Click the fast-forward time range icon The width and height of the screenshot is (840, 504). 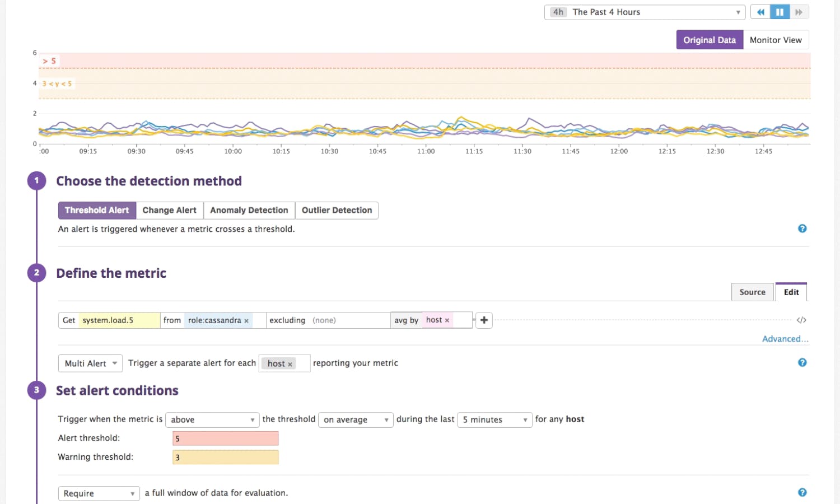799,12
